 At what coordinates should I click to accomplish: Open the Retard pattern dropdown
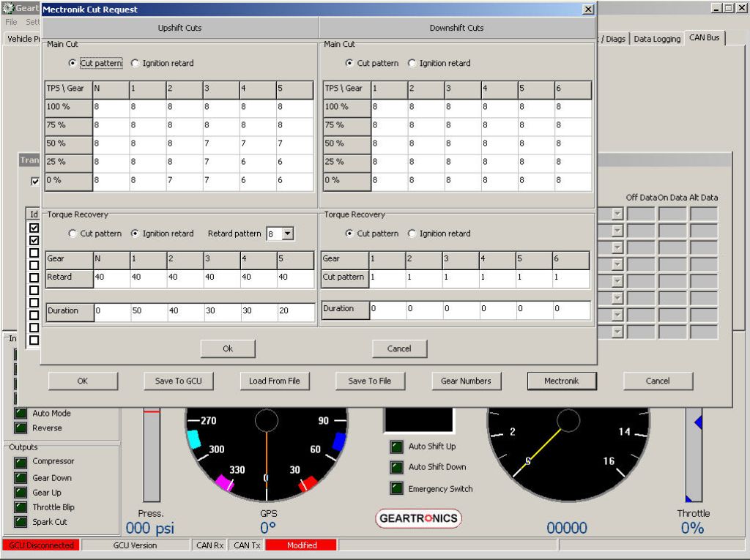click(x=287, y=234)
